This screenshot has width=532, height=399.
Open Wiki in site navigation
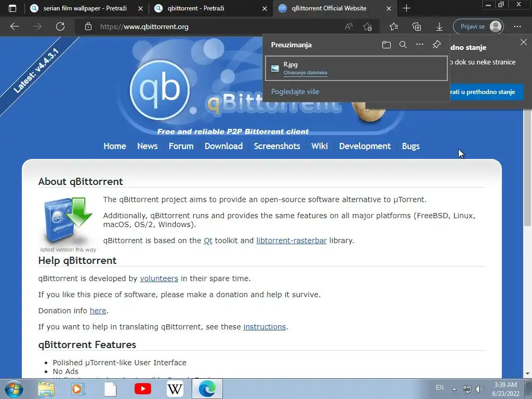click(x=320, y=146)
